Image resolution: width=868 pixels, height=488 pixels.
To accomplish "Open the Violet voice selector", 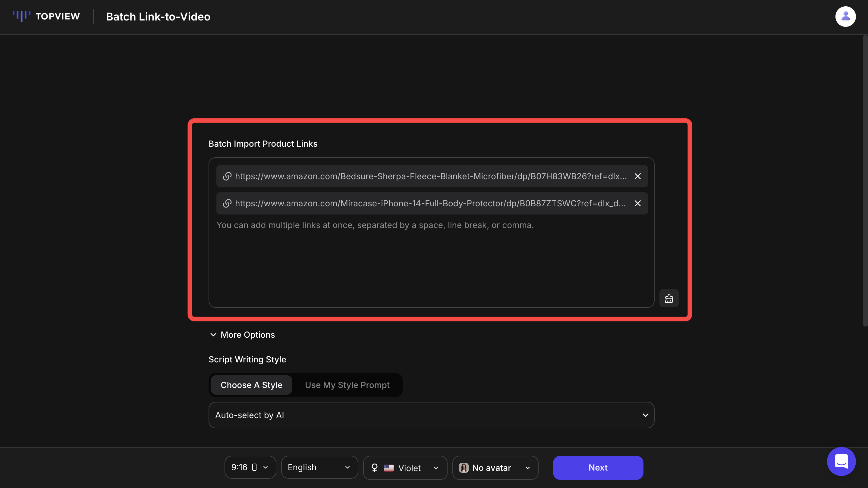I will click(x=405, y=468).
